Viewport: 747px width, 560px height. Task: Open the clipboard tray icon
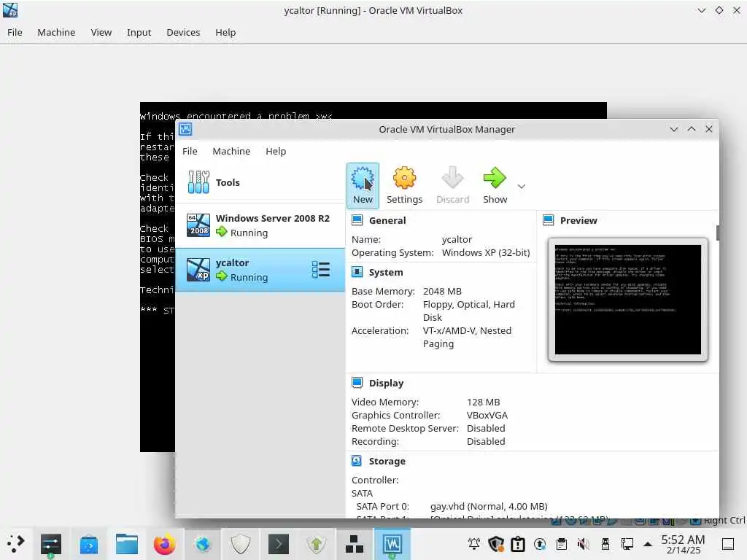point(562,544)
